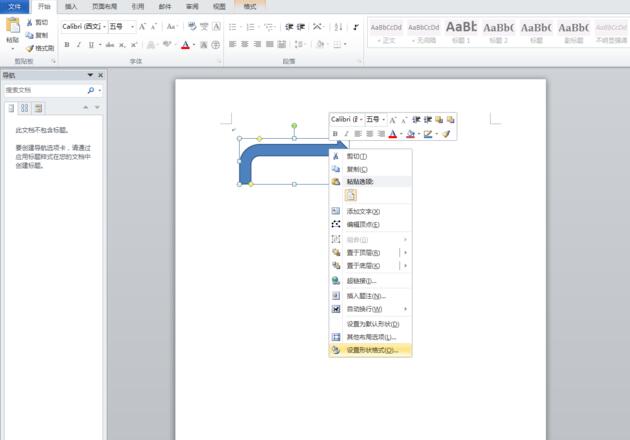
Task: Click the Shape Outline pen color on mini toolbar
Action: pos(428,134)
